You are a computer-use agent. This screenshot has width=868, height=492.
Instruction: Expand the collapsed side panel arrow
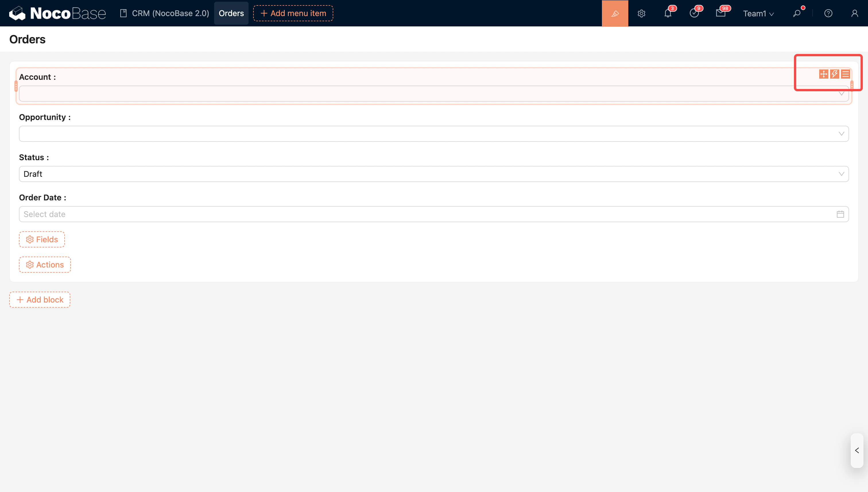tap(857, 450)
